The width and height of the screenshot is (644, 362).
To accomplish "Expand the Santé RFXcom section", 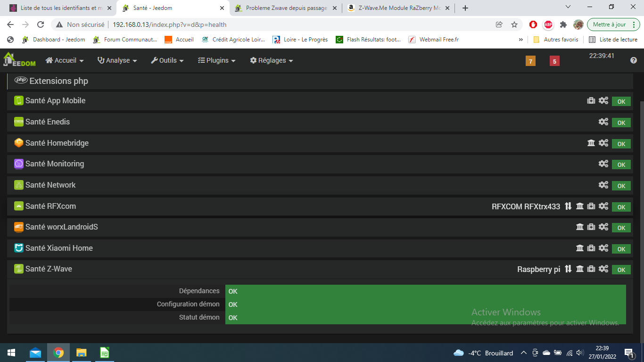I will click(x=50, y=206).
